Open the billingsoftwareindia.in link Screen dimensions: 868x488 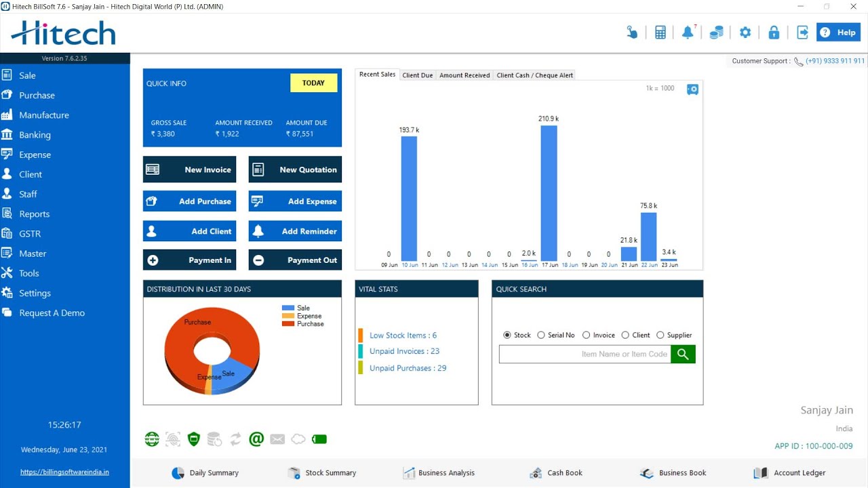click(x=65, y=472)
